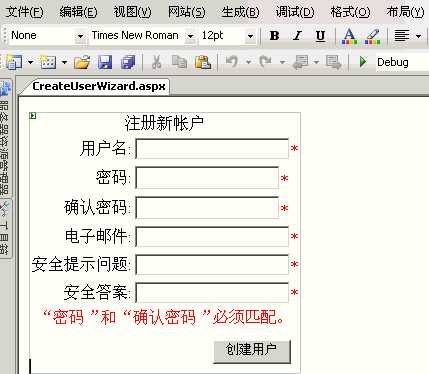Open the Debug configuration combo box
This screenshot has height=374, width=429.
(x=402, y=62)
